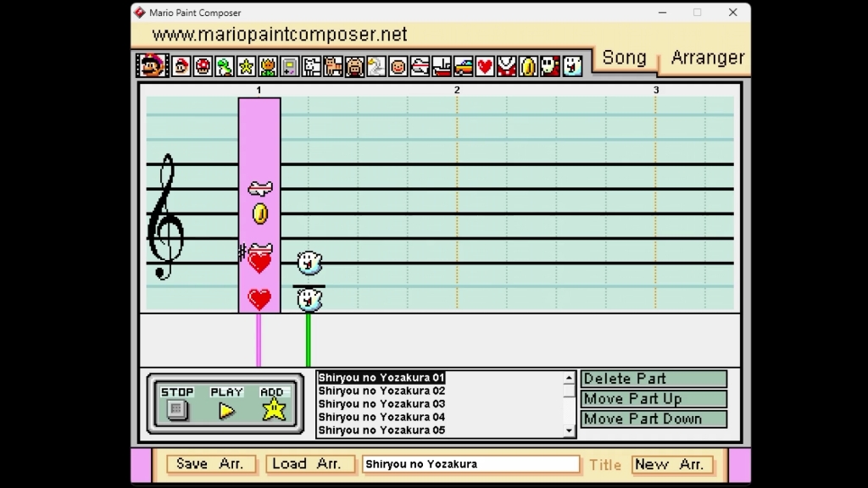Select the airplane instrument
This screenshot has width=868, height=488.
[x=420, y=66]
